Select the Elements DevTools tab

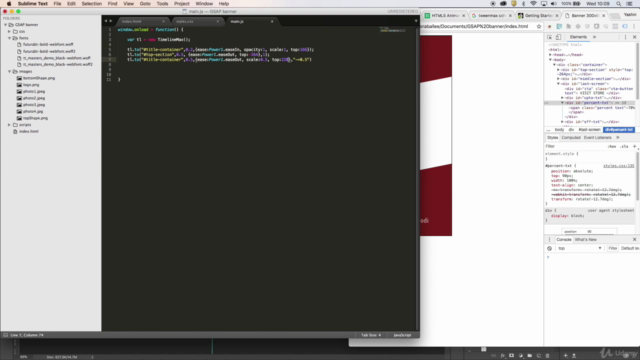(578, 37)
